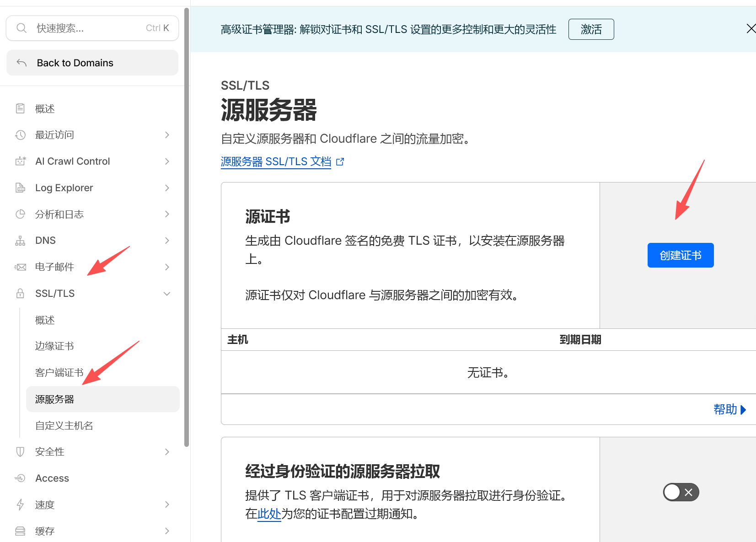756x542 pixels.
Task: Click the 创建证书 button
Action: (680, 255)
